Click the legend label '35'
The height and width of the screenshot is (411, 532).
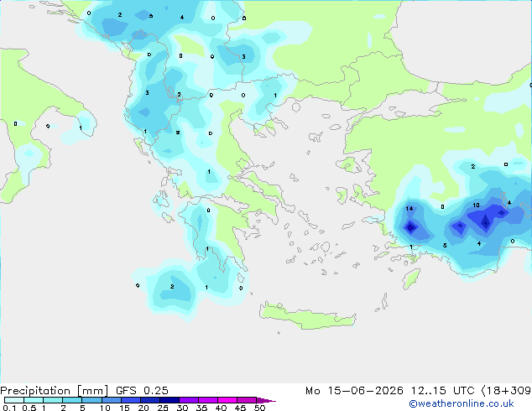pyautogui.click(x=202, y=408)
